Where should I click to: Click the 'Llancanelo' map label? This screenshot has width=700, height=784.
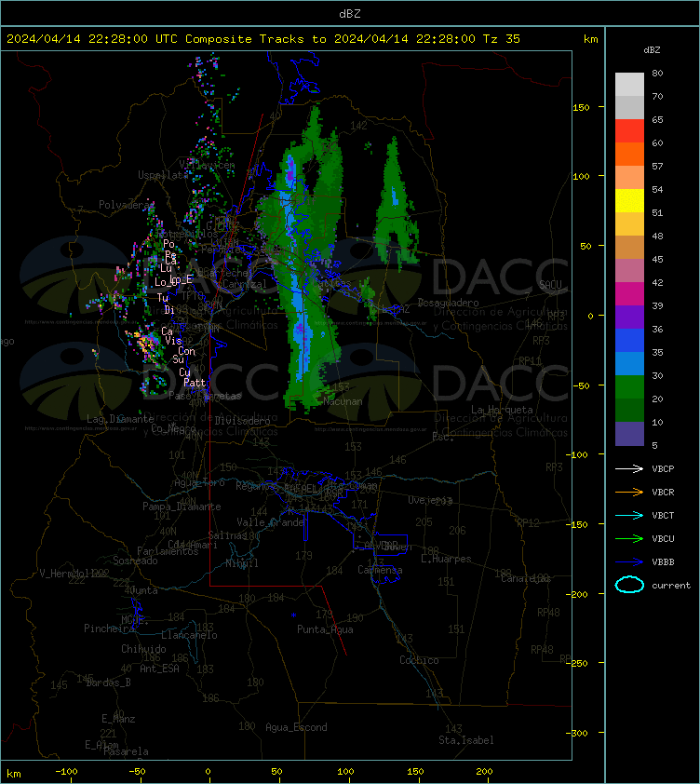pyautogui.click(x=189, y=635)
